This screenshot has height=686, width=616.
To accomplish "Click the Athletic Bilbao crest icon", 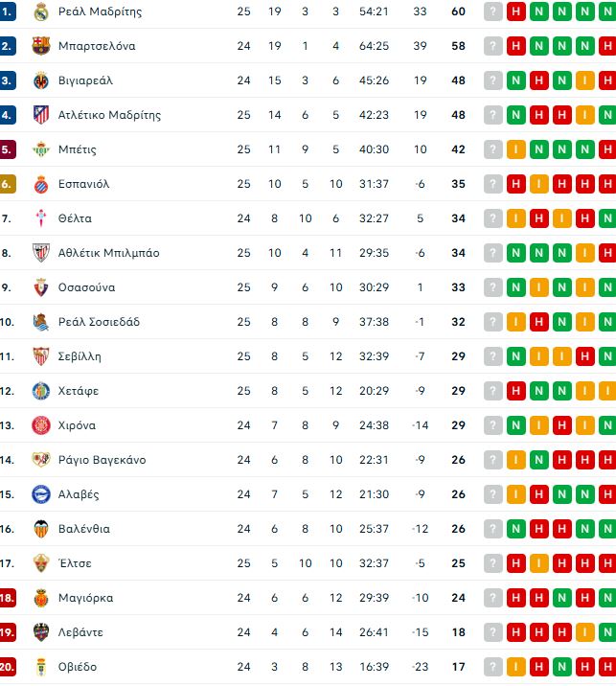I will tap(40, 253).
